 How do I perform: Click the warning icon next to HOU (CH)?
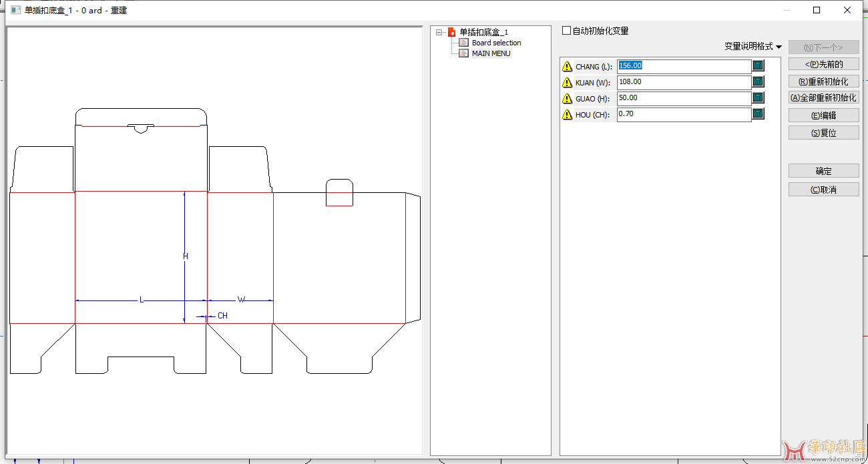click(567, 114)
